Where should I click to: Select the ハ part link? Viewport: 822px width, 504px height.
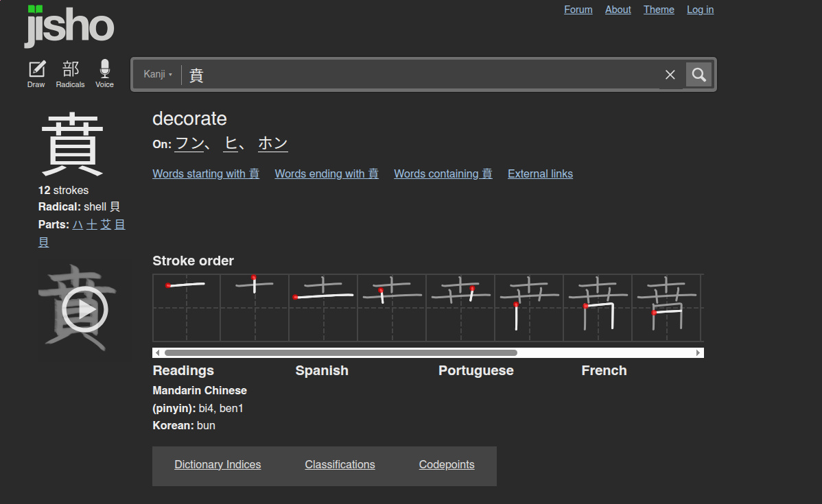click(x=78, y=225)
